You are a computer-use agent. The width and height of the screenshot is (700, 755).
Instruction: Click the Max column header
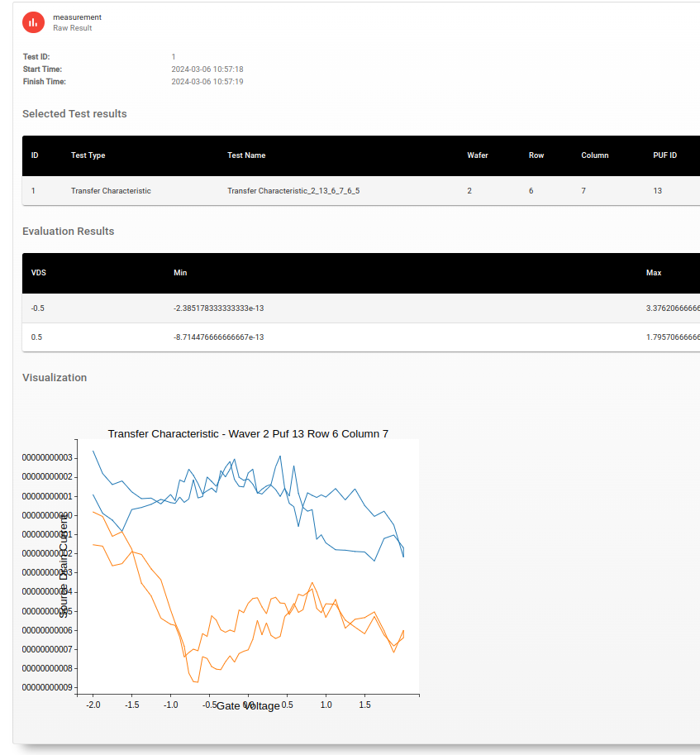click(x=653, y=273)
